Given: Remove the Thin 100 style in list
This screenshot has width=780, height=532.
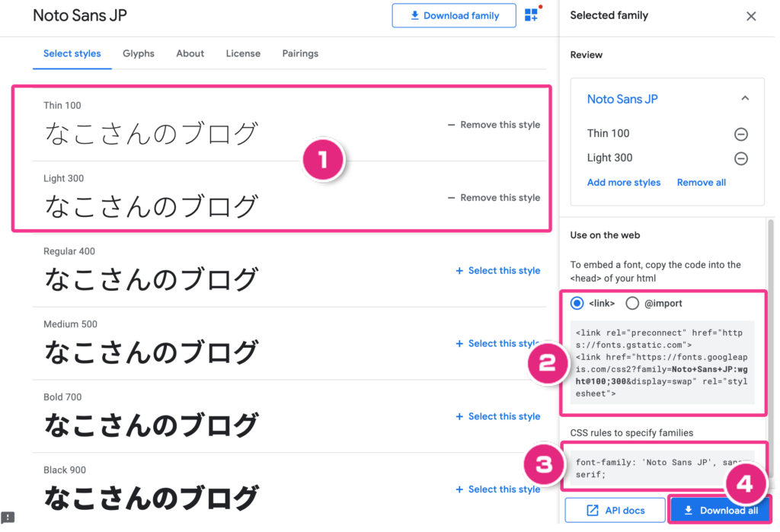Looking at the screenshot, I should coord(494,125).
